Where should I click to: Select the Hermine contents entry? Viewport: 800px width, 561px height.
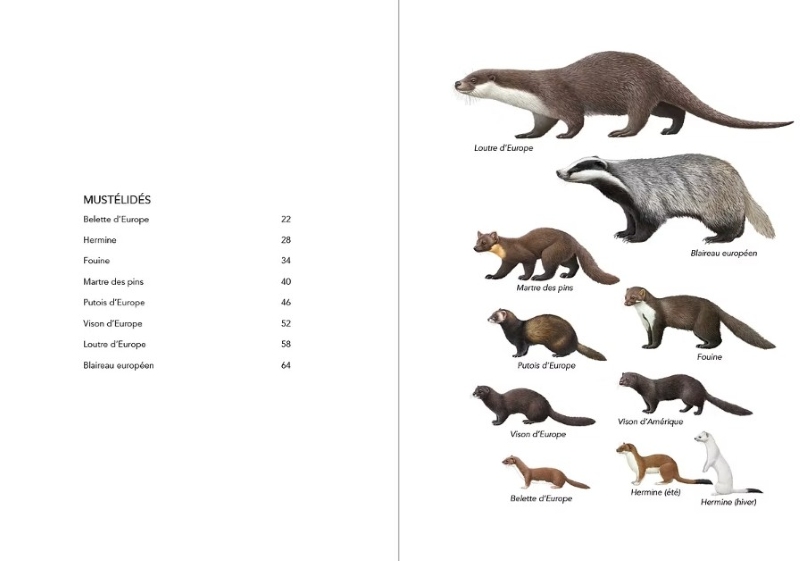coord(99,240)
